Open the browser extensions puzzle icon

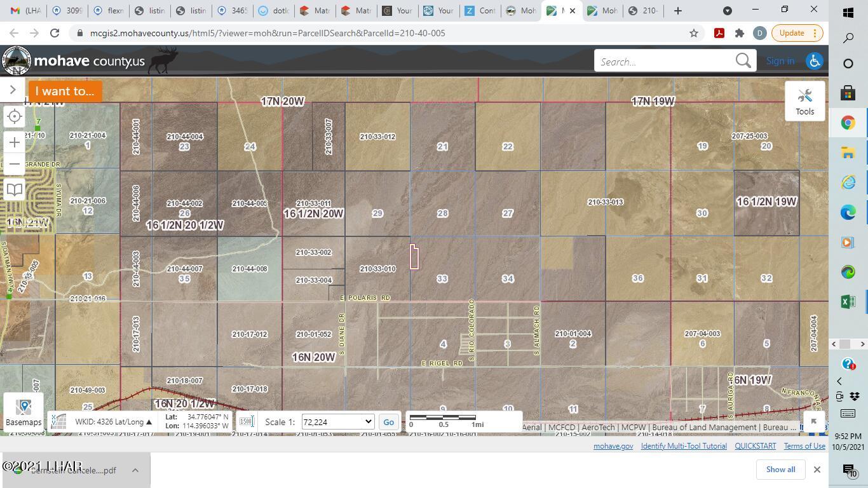739,33
